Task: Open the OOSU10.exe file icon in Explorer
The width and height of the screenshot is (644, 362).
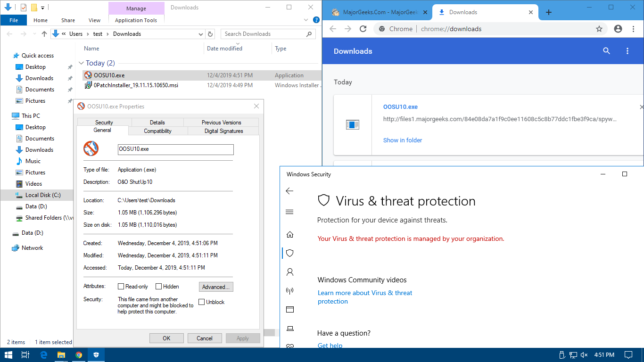Action: [x=88, y=75]
